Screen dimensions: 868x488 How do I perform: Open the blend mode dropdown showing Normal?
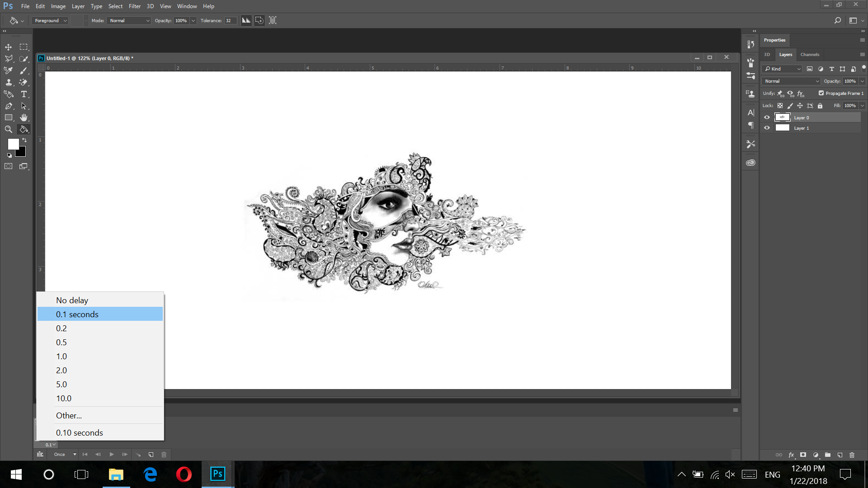pos(790,81)
